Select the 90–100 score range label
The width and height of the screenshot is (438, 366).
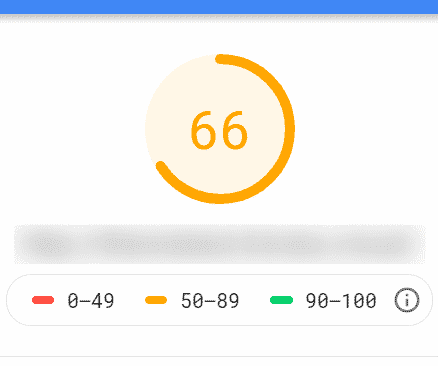pyautogui.click(x=341, y=301)
